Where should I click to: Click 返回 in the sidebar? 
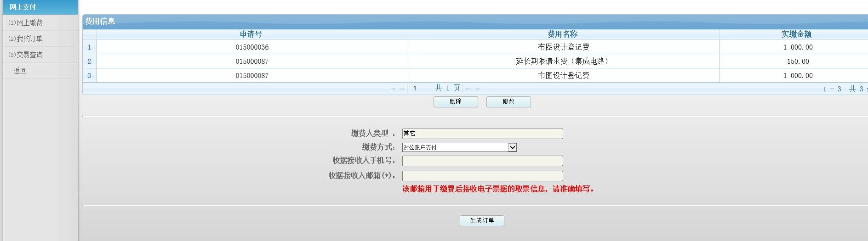click(x=20, y=71)
